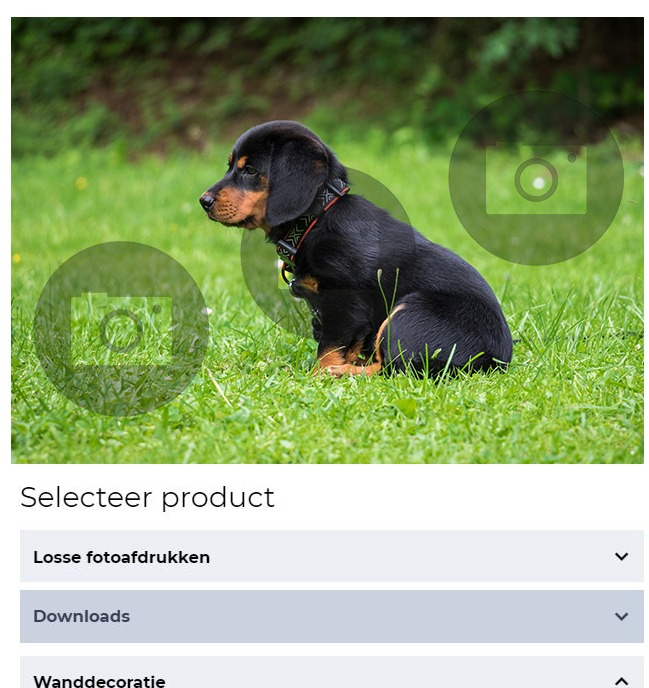Click the camera watermark icon at lower left
This screenshot has height=688, width=649.
click(x=121, y=329)
